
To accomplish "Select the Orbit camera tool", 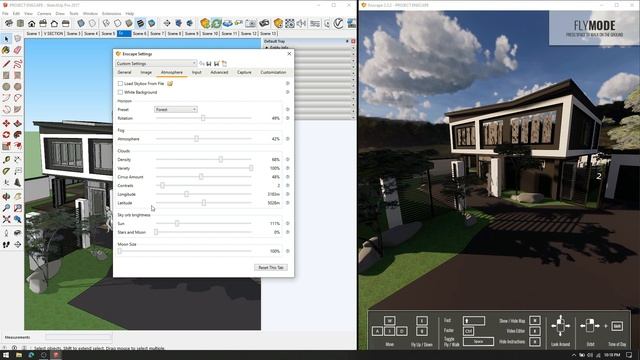I will pos(6,197).
